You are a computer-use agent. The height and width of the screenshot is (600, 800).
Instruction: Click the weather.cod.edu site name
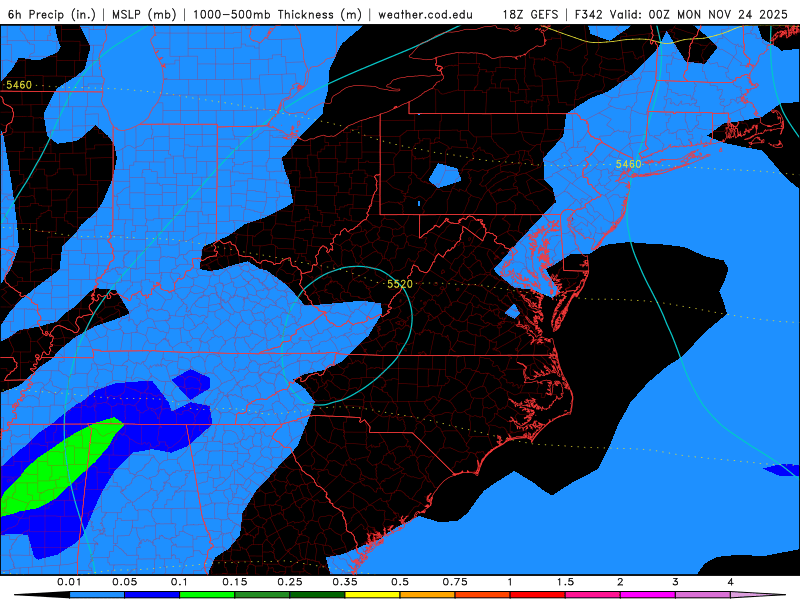coord(425,14)
